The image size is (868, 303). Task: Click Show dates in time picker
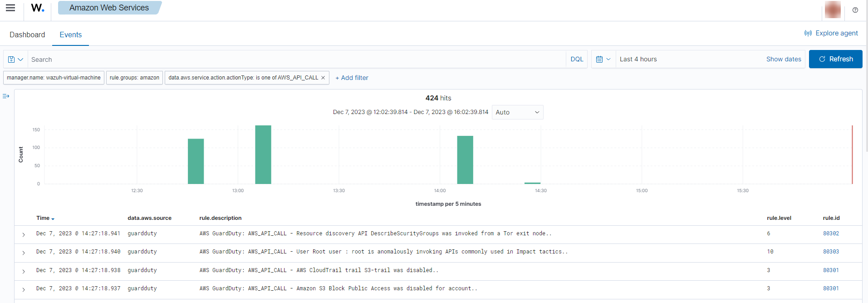784,60
